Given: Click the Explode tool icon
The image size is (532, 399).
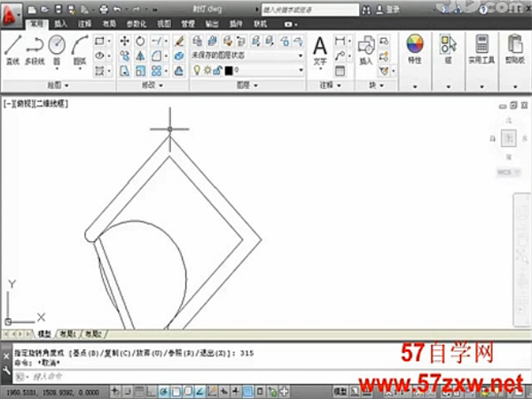Looking at the screenshot, I should pyautogui.click(x=179, y=56).
